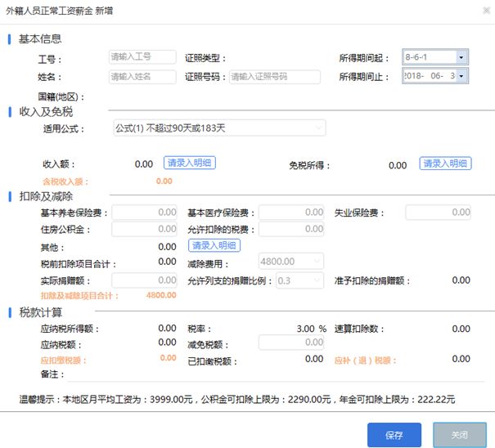The height and width of the screenshot is (448, 495).
Task: Click the blue 保存 button
Action: (x=394, y=435)
